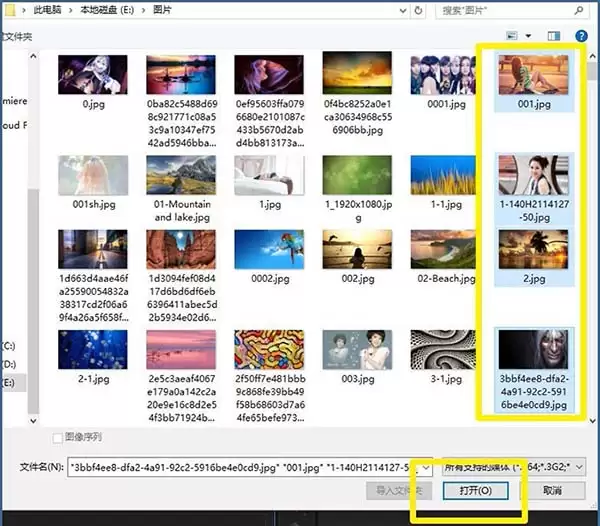Select the 0002.jpg parrot thumbnail
The height and width of the screenshot is (526, 600).
coord(269,249)
